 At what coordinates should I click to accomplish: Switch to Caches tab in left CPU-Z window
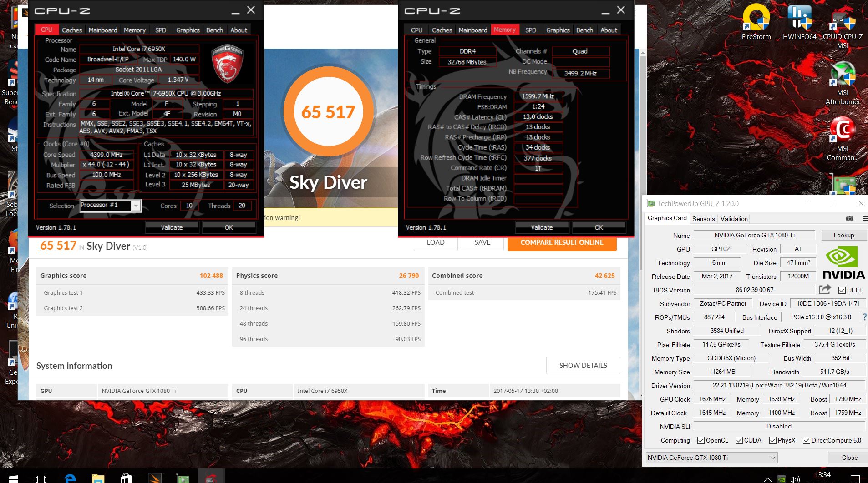click(x=72, y=30)
